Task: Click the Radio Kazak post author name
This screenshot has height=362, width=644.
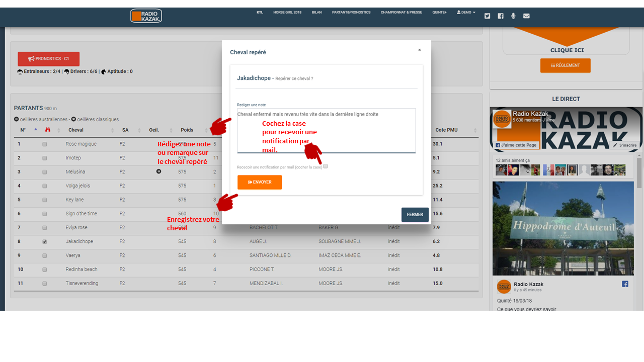Action: pos(528,284)
